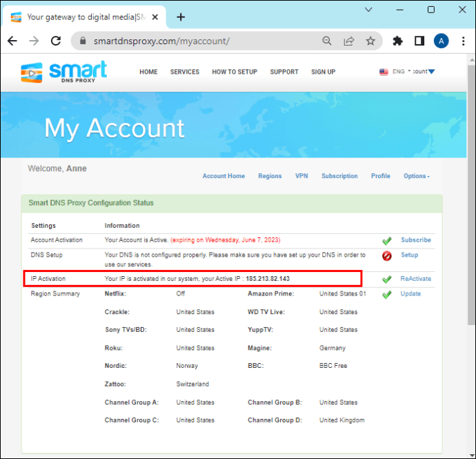Open the zoom magnifier in address bar
The image size is (476, 459).
point(326,41)
